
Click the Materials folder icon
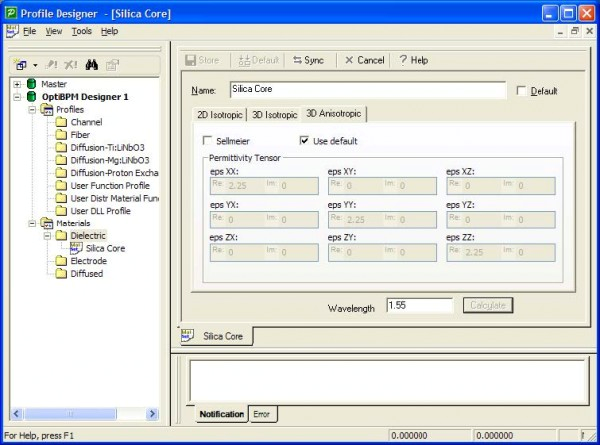tap(47, 223)
